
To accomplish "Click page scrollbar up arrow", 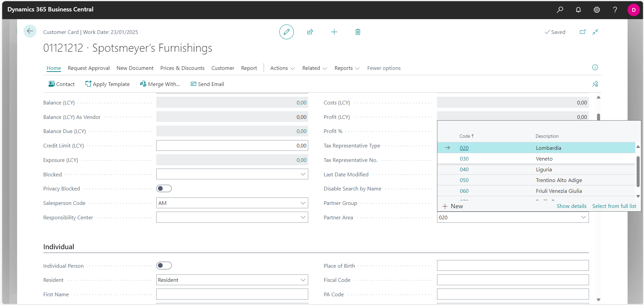I will 598,97.
